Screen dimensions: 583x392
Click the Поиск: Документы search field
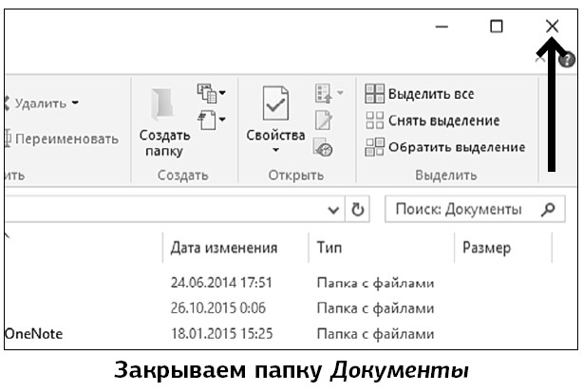(x=475, y=209)
